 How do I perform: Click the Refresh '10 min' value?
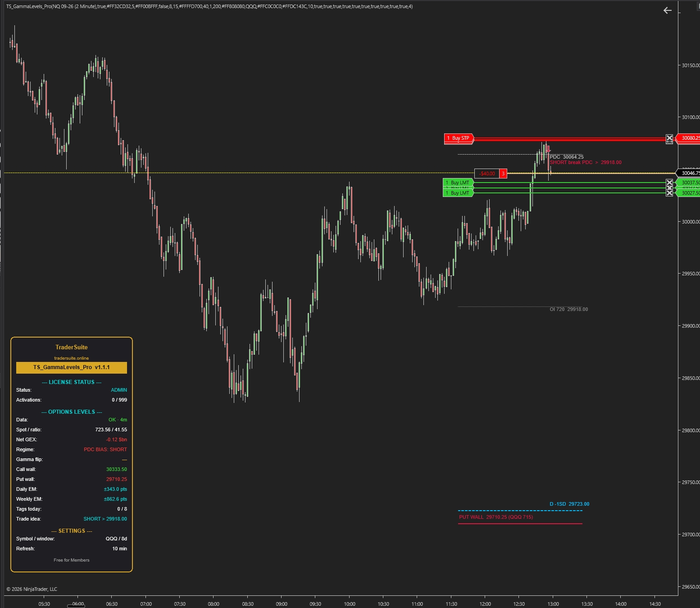click(x=119, y=549)
